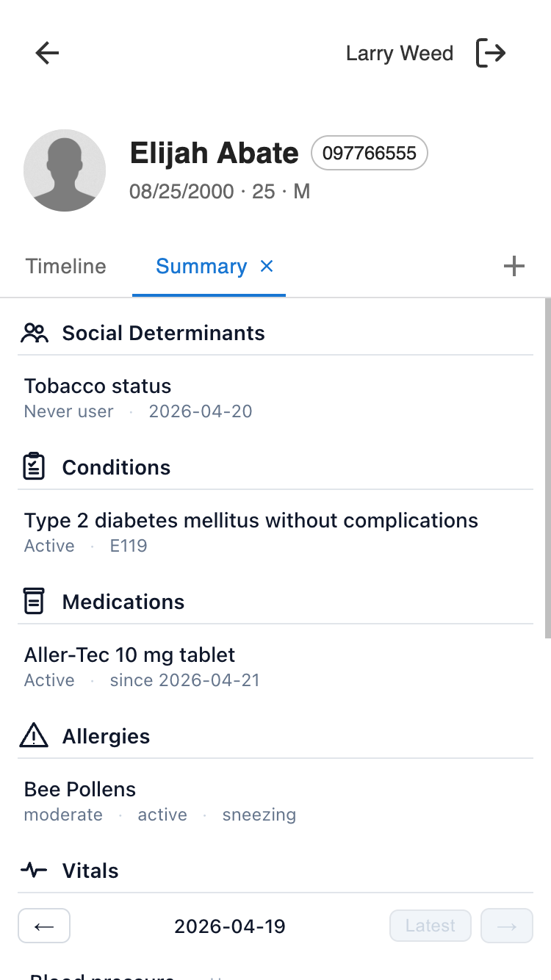Click patient ID badge 097766555

click(370, 153)
